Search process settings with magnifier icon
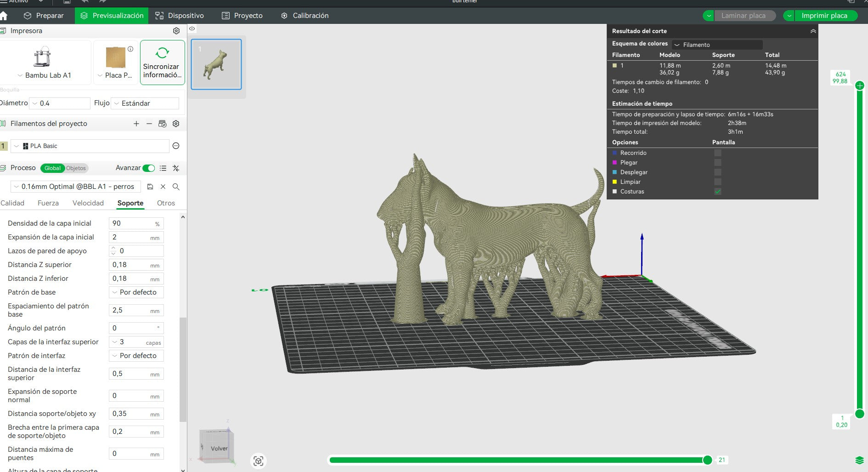The image size is (868, 472). (x=176, y=187)
